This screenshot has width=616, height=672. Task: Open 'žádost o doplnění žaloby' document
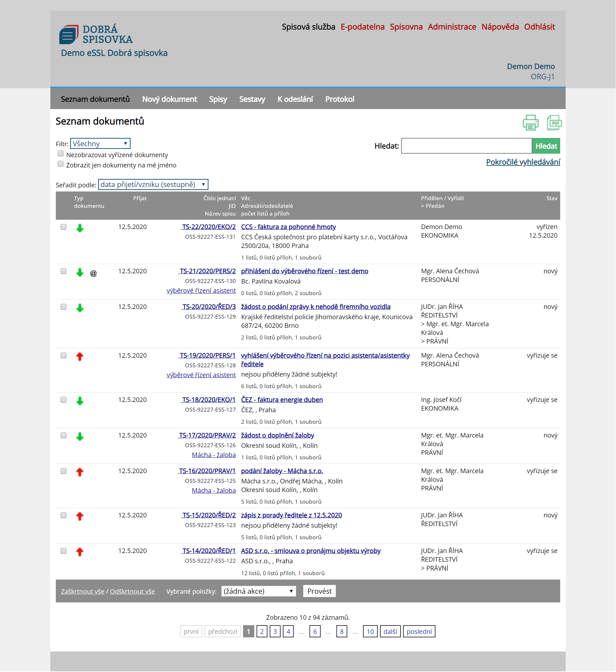278,436
